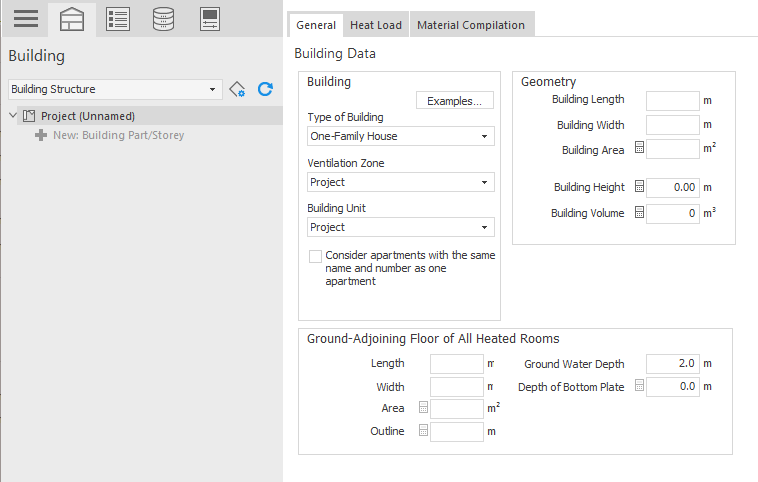Image resolution: width=758 pixels, height=482 pixels.
Task: Open calculator for Building Area
Action: 639,148
